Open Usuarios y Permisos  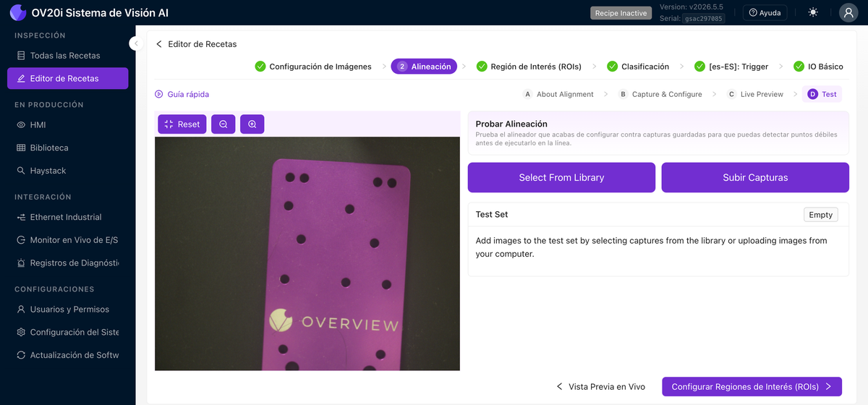[68, 310]
